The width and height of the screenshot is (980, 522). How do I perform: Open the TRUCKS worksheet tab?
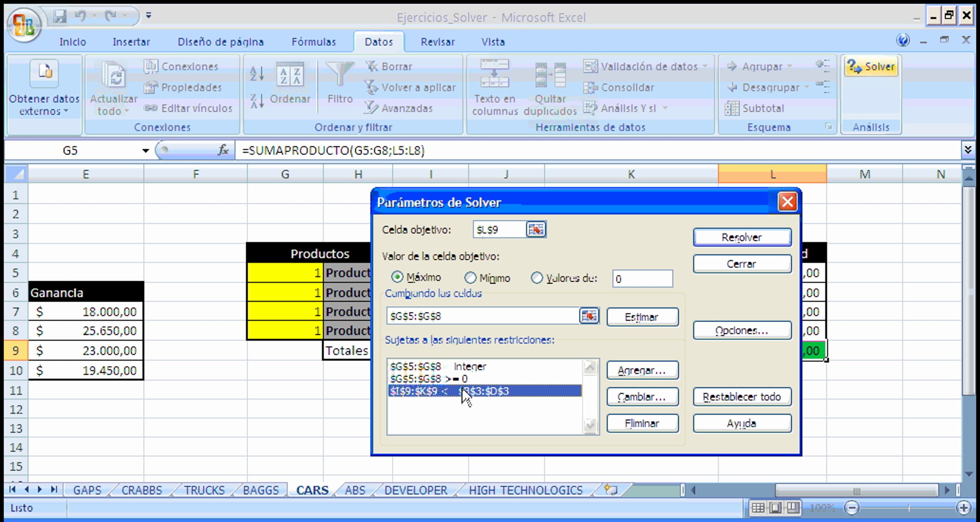point(204,490)
